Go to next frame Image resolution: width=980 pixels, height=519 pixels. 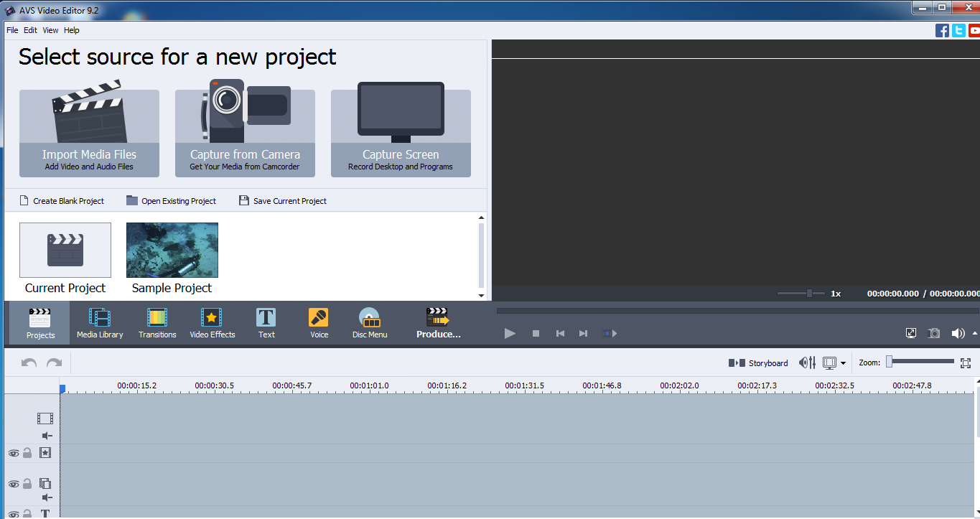click(x=584, y=333)
